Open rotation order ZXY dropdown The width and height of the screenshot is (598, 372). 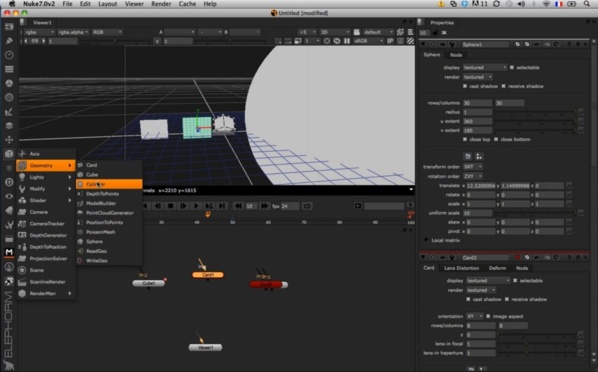pos(473,176)
